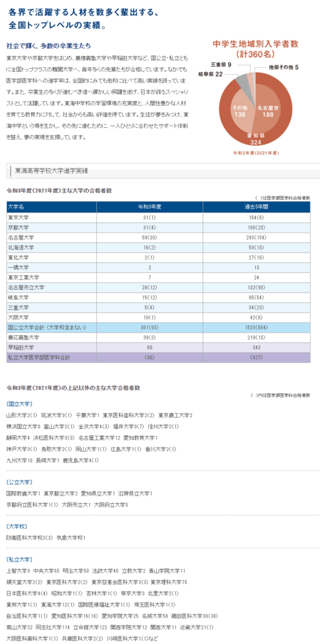
Task: Click the 三重県 9 chart label
Action: (223, 64)
